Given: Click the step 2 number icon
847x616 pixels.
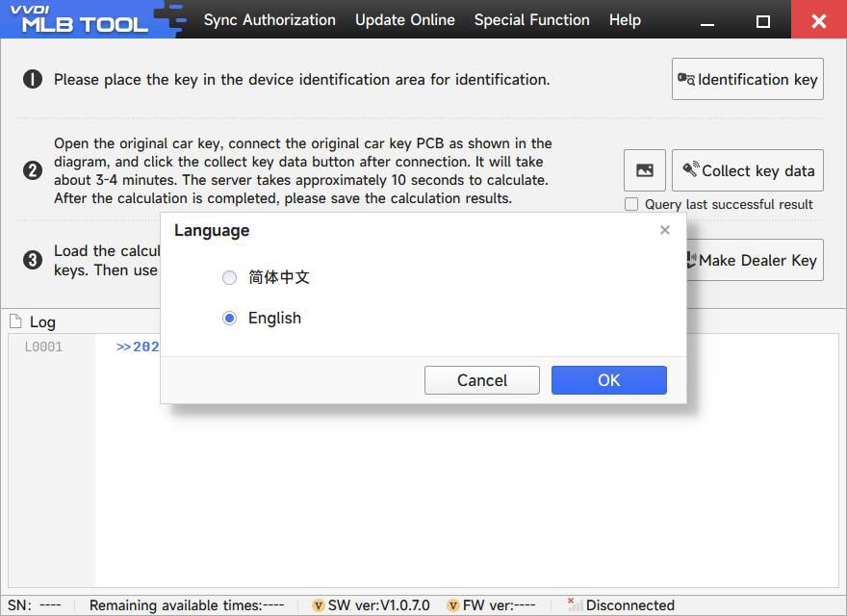Looking at the screenshot, I should [x=33, y=170].
